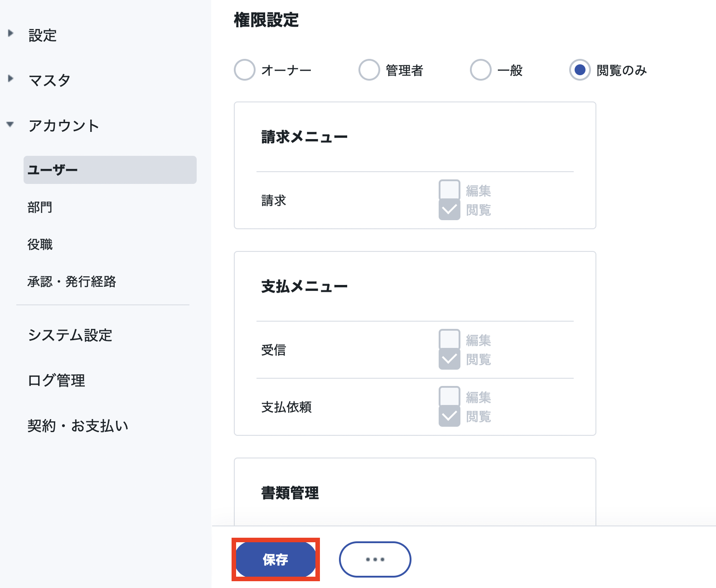Collapse the アカウント section arrow
Viewport: 716px width, 588px height.
coord(10,124)
